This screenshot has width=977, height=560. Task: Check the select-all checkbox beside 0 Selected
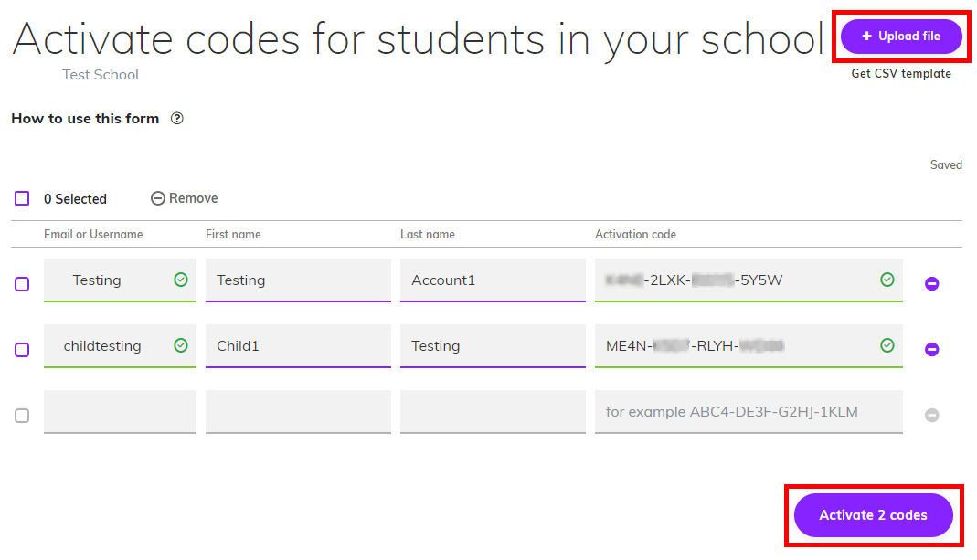pos(21,197)
